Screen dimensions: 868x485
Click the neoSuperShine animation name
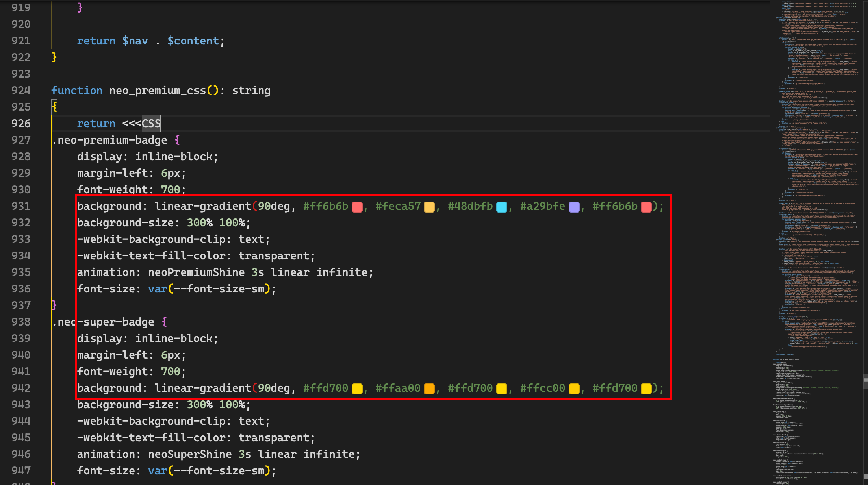(x=190, y=454)
